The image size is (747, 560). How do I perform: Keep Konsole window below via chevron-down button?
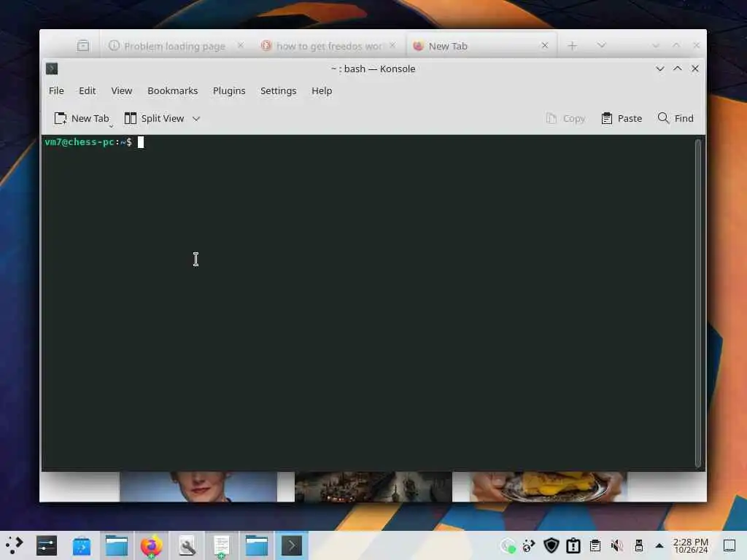coord(659,69)
